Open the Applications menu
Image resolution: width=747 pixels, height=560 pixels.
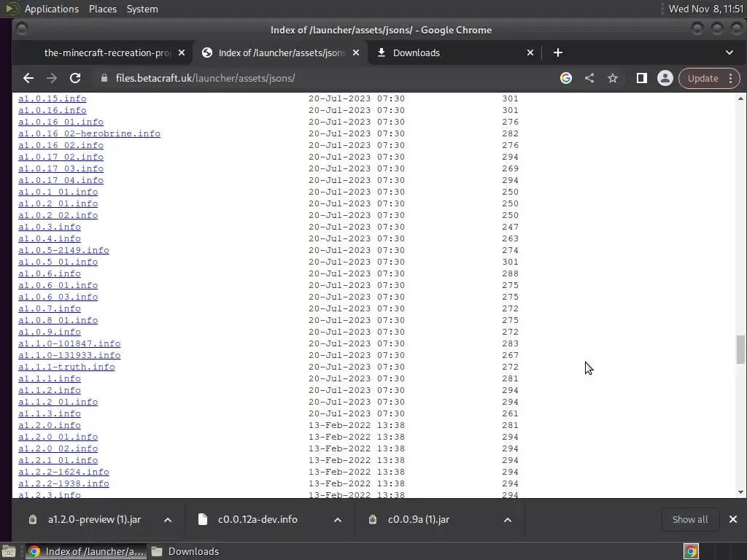[52, 9]
